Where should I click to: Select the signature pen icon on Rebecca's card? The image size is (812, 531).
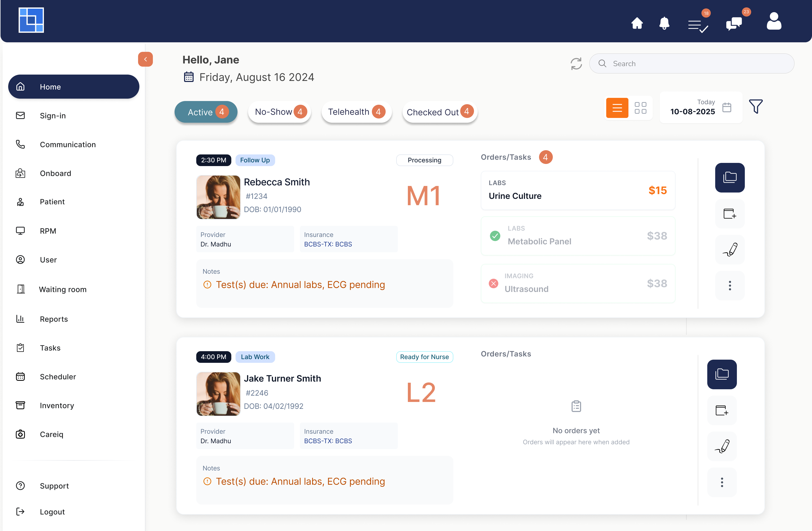tap(730, 250)
